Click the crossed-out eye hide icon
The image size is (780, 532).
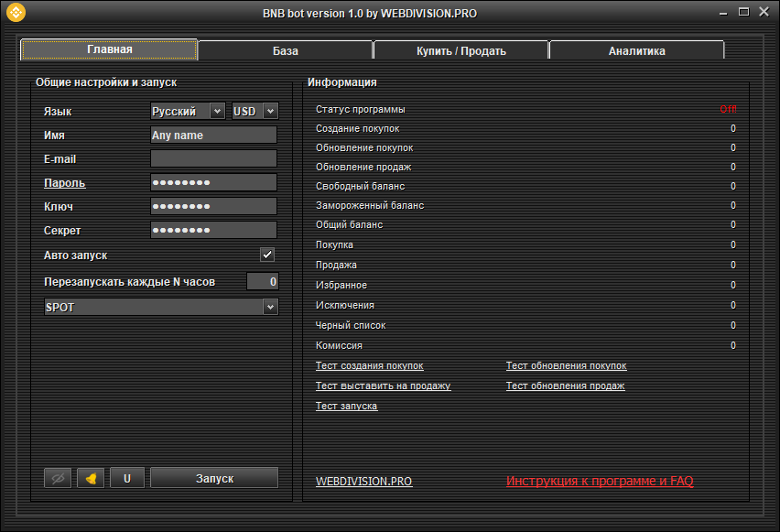58,478
